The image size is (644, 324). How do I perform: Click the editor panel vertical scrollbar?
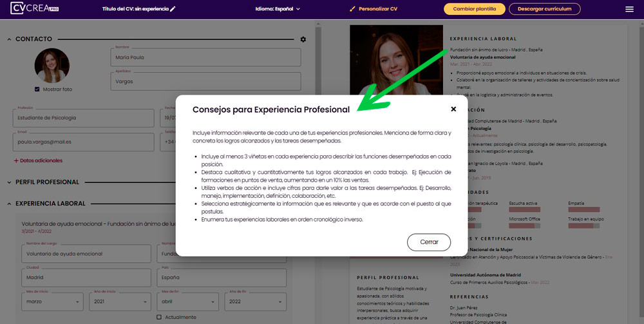[x=318, y=173]
